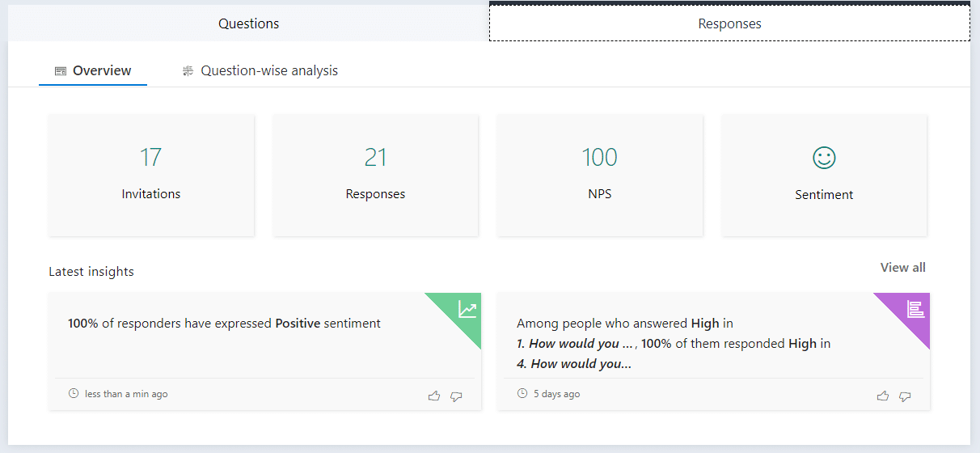Viewport: 980px width, 453px height.
Task: Click purple bar chart insight icon
Action: click(x=915, y=309)
